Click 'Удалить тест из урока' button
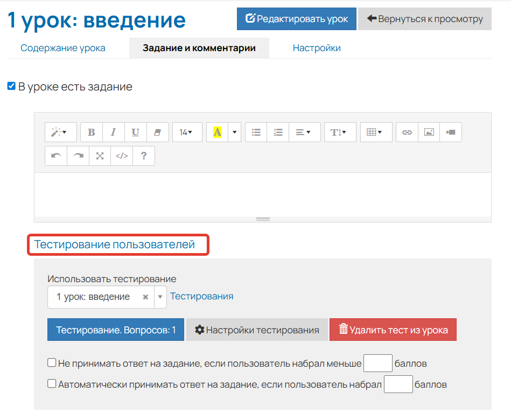 click(x=393, y=330)
